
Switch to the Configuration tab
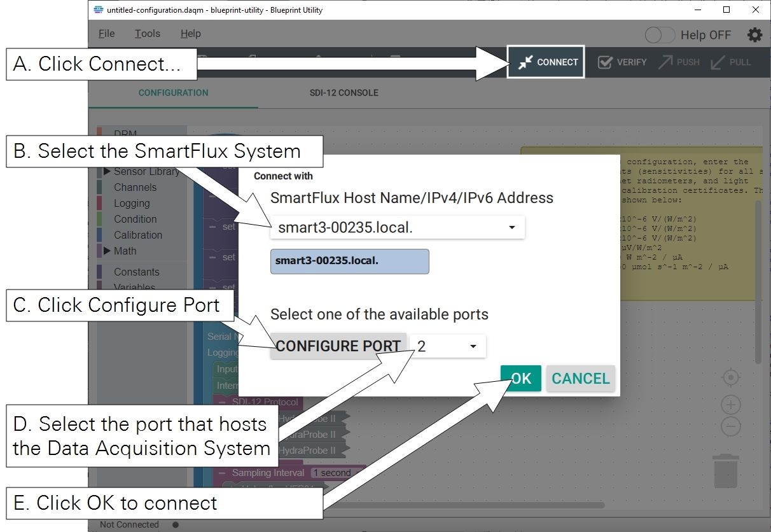point(174,93)
